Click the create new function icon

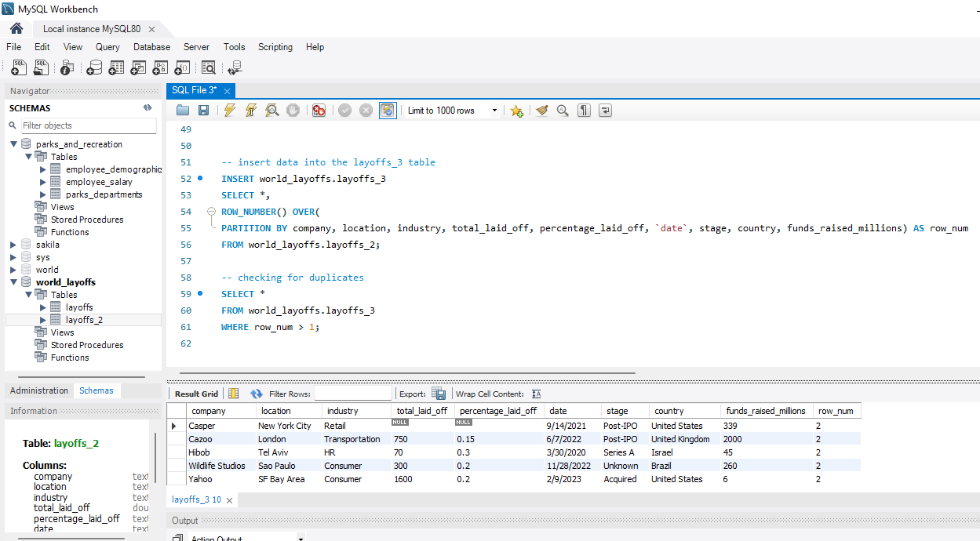(x=182, y=68)
